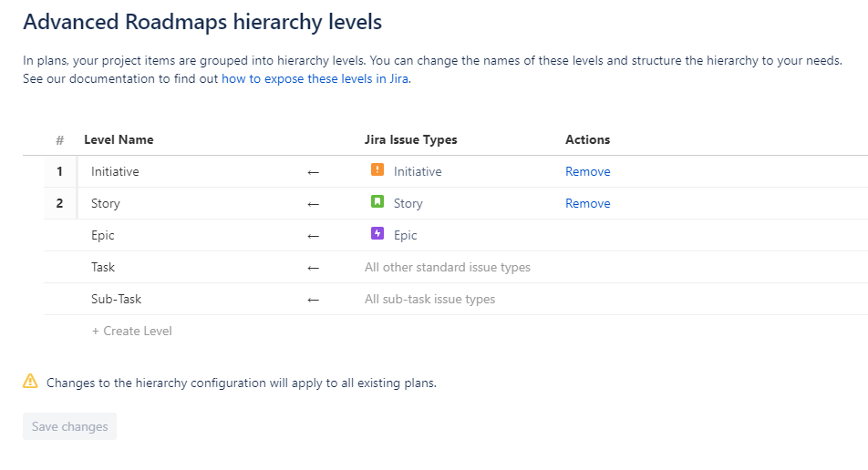Click the arrow in the Initiative row
868x470 pixels.
click(x=314, y=172)
